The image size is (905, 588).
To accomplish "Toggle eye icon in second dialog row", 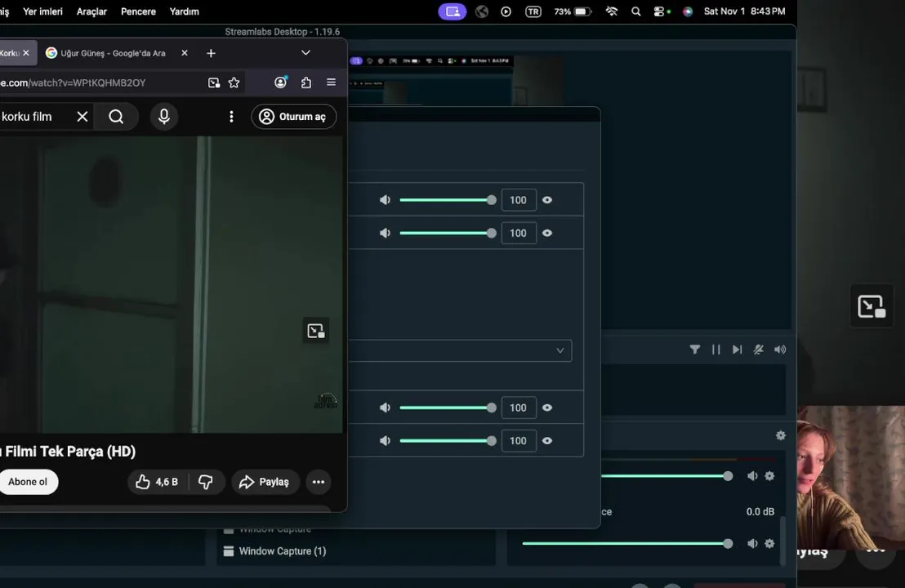I will pyautogui.click(x=547, y=233).
